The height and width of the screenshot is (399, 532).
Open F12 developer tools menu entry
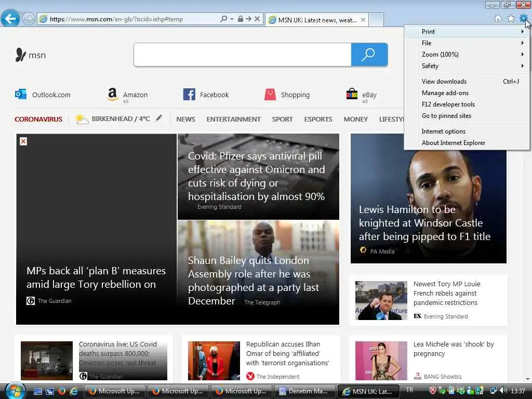(x=467, y=104)
